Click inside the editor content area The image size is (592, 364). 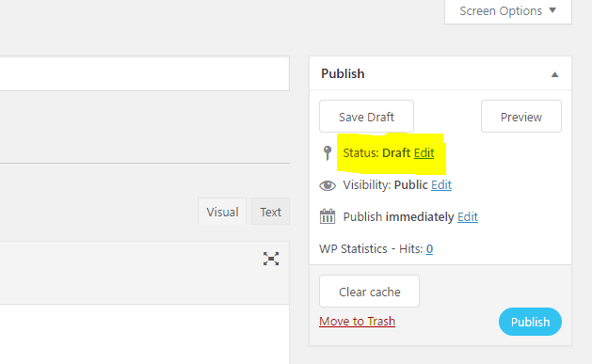[145, 334]
